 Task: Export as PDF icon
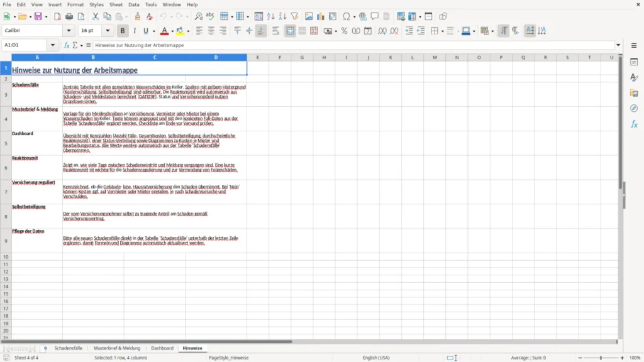[57, 16]
